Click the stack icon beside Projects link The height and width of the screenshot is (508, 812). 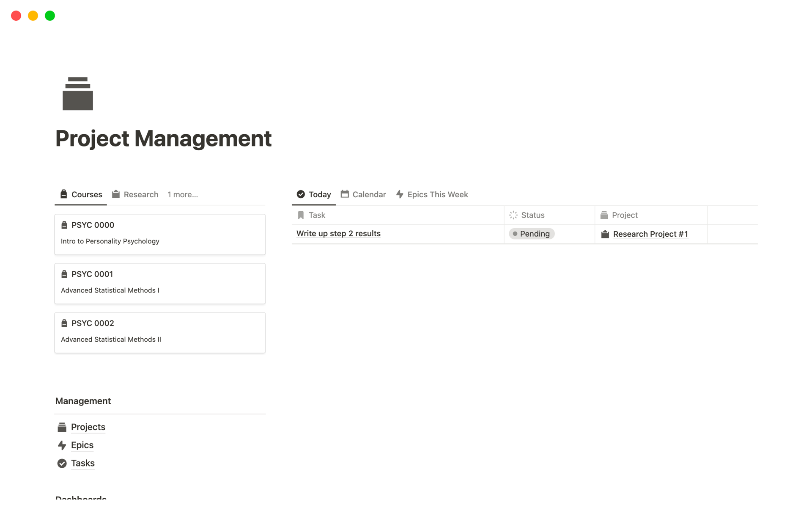tap(62, 427)
